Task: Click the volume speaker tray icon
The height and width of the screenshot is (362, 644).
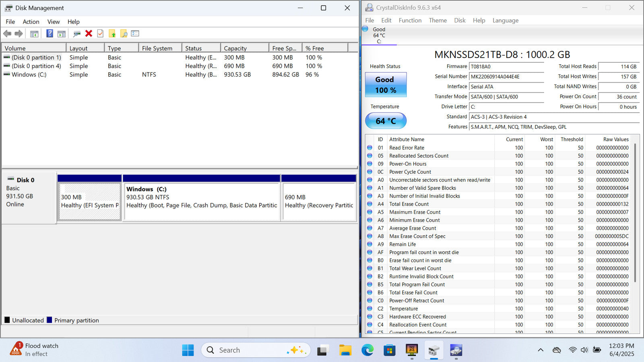Action: [x=584, y=350]
